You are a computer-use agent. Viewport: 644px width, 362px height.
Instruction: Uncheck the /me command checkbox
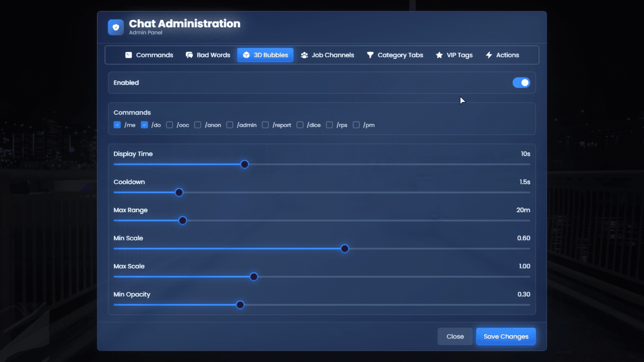(117, 125)
